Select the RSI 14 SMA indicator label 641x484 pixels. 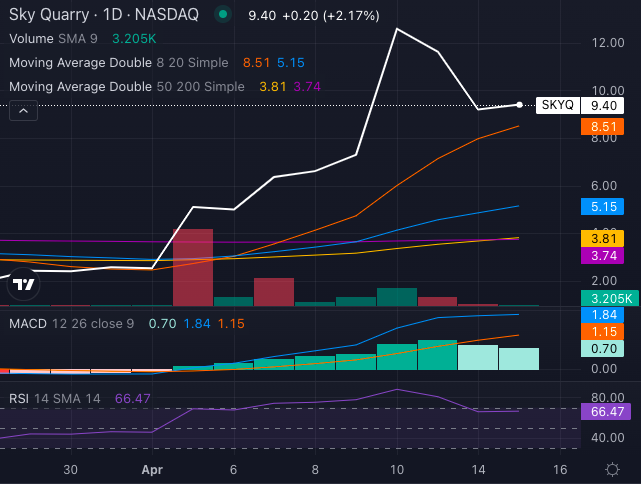55,399
